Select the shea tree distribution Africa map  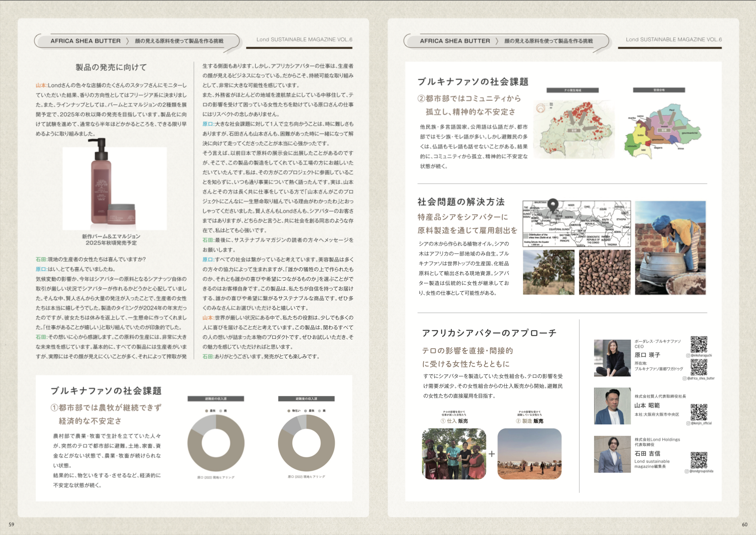(x=577, y=224)
